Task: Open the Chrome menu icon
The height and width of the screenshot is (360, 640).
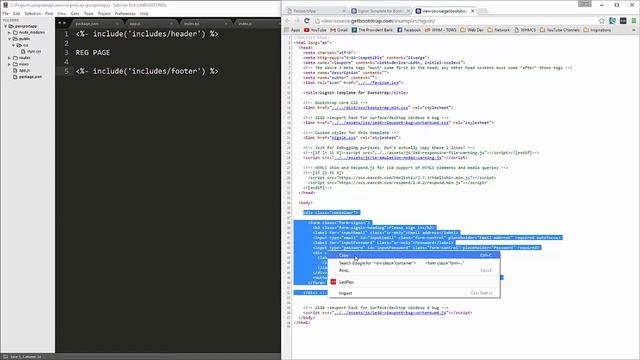Action: click(x=633, y=21)
